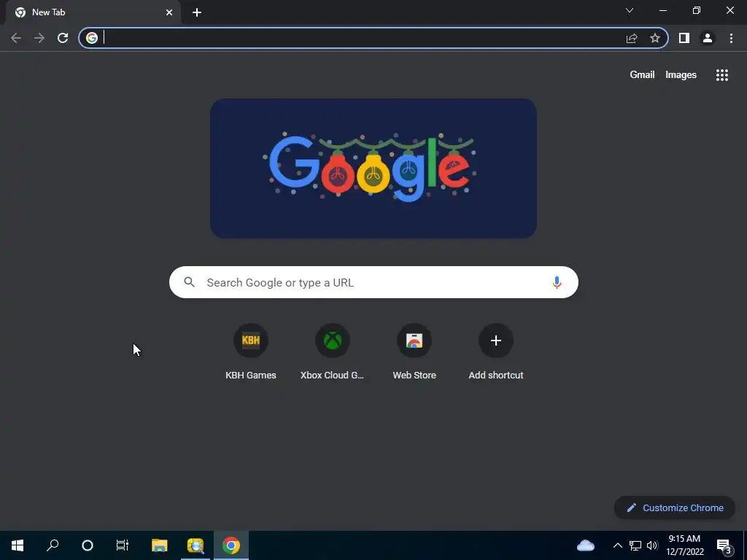Close the New Tab tab

(x=169, y=12)
